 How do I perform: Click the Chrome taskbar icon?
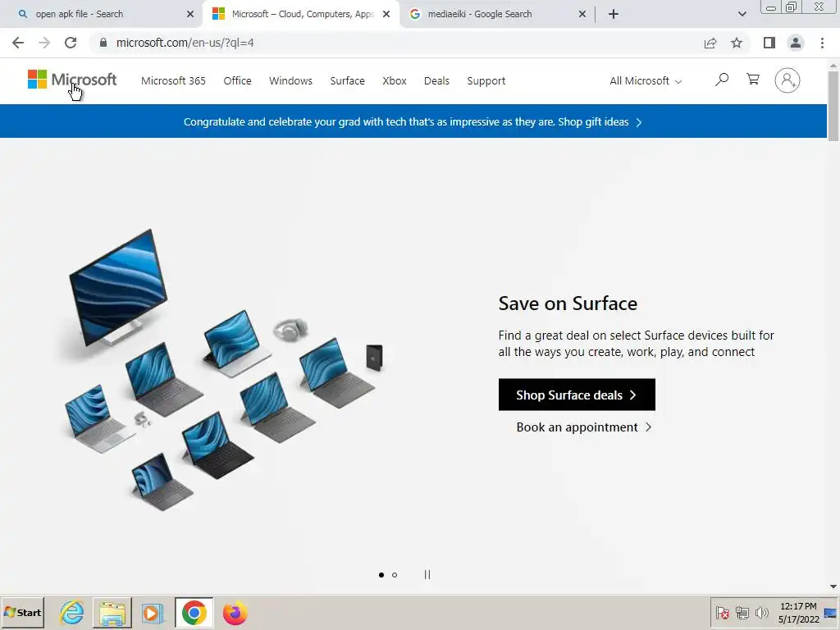[x=194, y=612]
